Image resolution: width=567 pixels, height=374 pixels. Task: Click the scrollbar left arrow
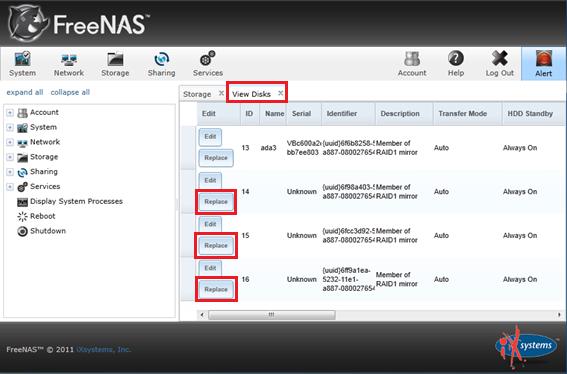point(202,315)
